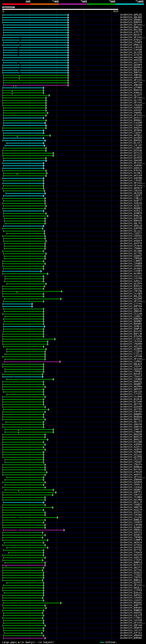146x644 pixels.
Task: Select the UniRef100_C3MMS3 row label
Action: point(131,261)
